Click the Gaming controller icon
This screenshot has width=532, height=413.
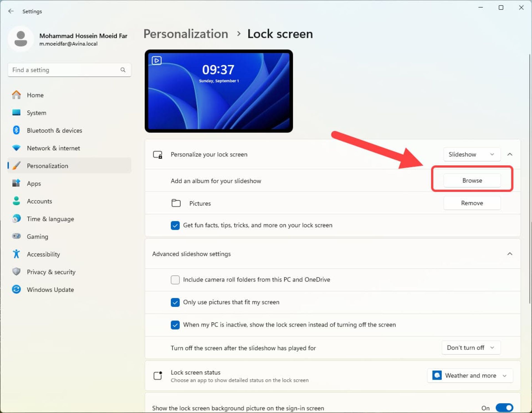16,236
